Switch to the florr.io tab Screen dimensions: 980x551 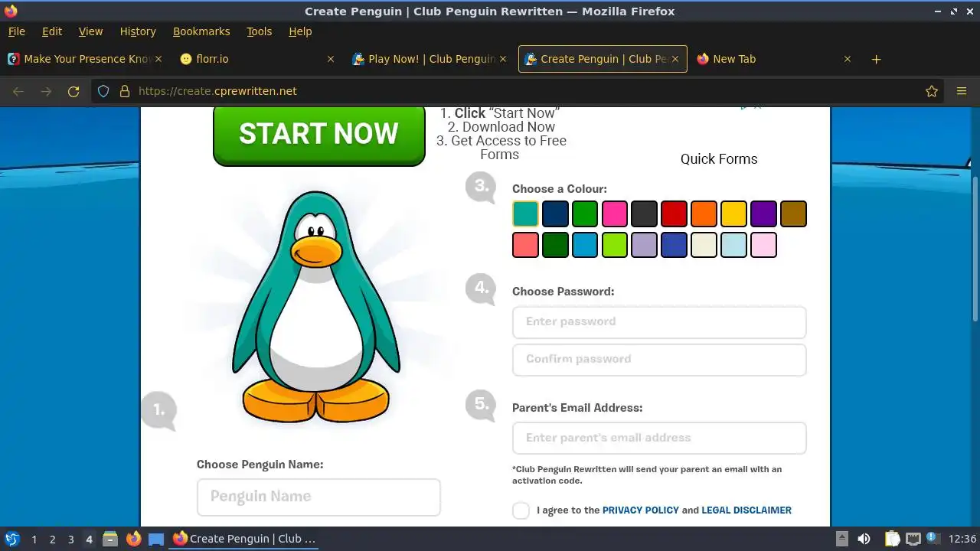click(x=256, y=59)
